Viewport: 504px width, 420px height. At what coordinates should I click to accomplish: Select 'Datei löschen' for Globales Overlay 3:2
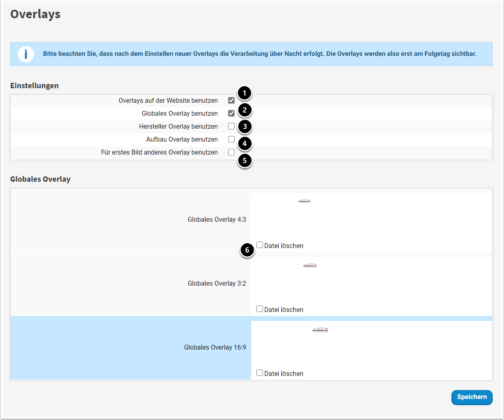(260, 309)
